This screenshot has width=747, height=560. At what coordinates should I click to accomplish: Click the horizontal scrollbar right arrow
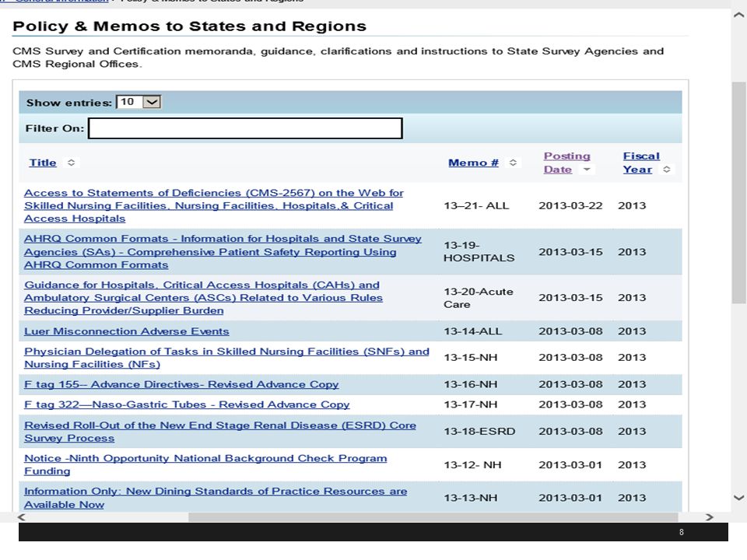point(710,517)
